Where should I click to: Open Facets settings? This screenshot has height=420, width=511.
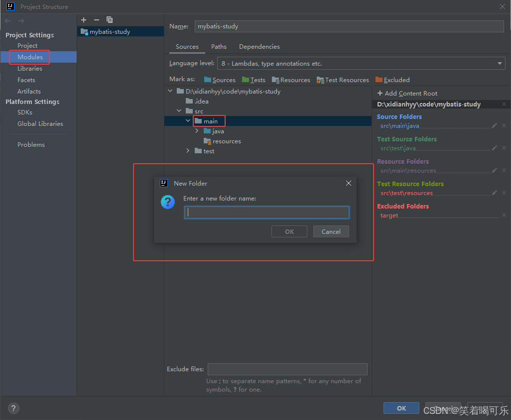click(x=26, y=80)
